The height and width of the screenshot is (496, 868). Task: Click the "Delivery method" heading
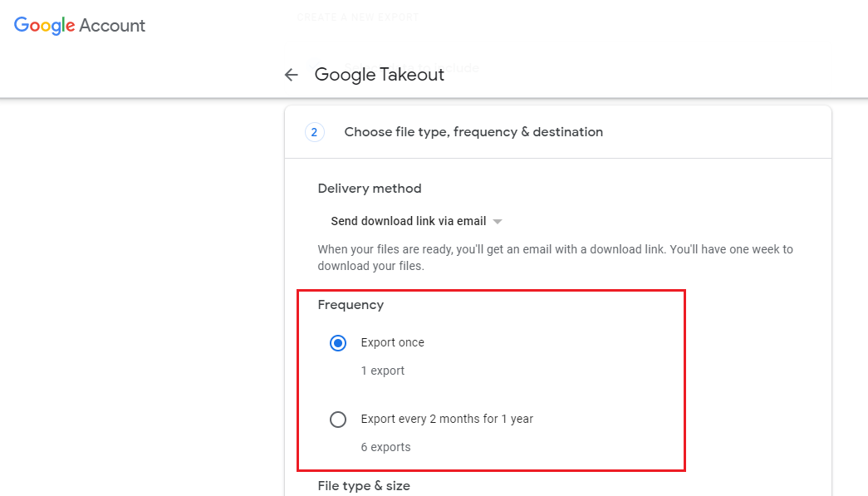[370, 189]
